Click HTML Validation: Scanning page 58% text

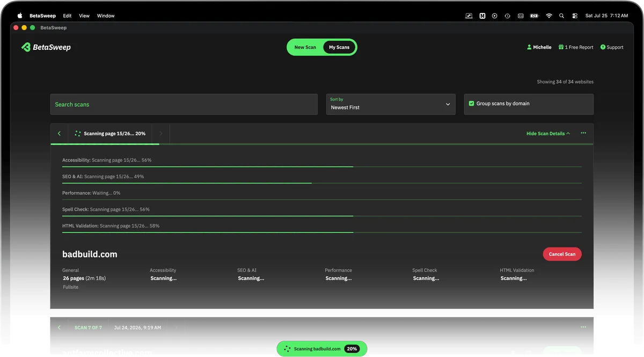tap(111, 226)
